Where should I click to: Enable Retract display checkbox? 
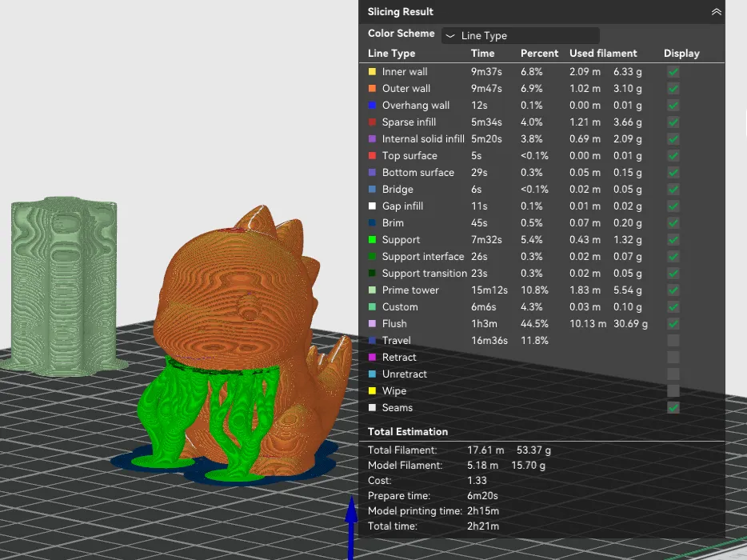[673, 358]
